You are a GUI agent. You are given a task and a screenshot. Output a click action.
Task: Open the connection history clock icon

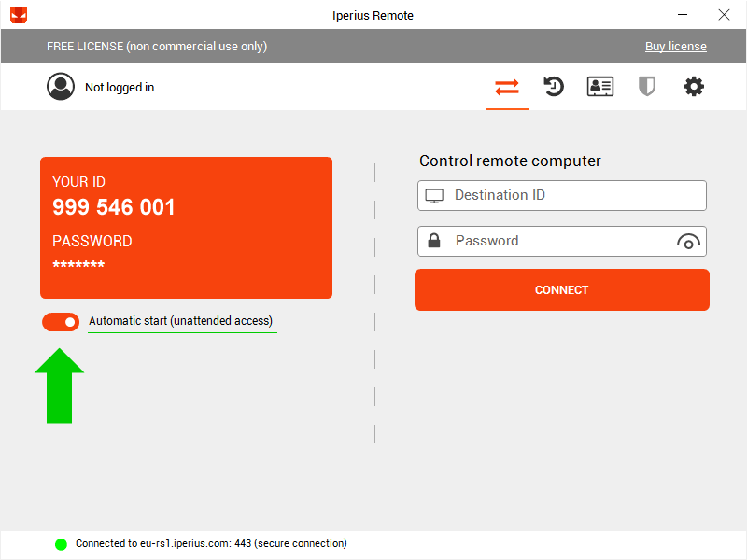[554, 87]
